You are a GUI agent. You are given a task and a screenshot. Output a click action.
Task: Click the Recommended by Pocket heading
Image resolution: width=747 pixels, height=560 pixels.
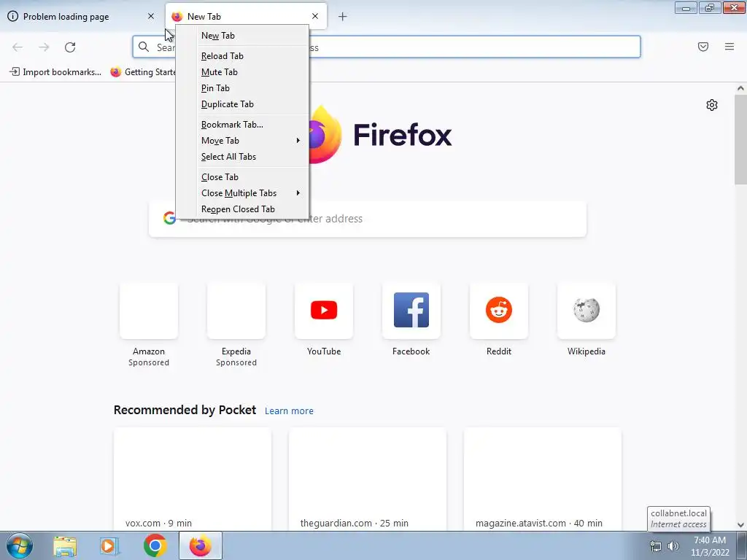pyautogui.click(x=185, y=410)
